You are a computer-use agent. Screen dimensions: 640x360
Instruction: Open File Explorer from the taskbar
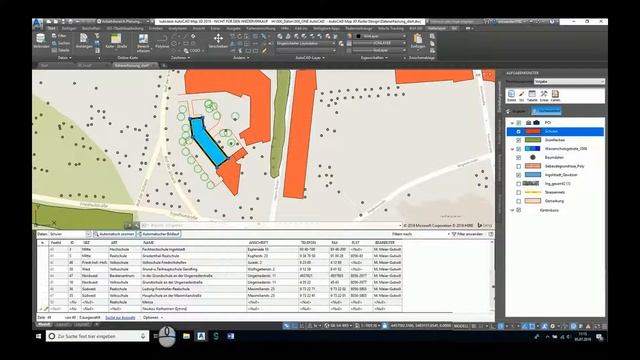click(186, 336)
